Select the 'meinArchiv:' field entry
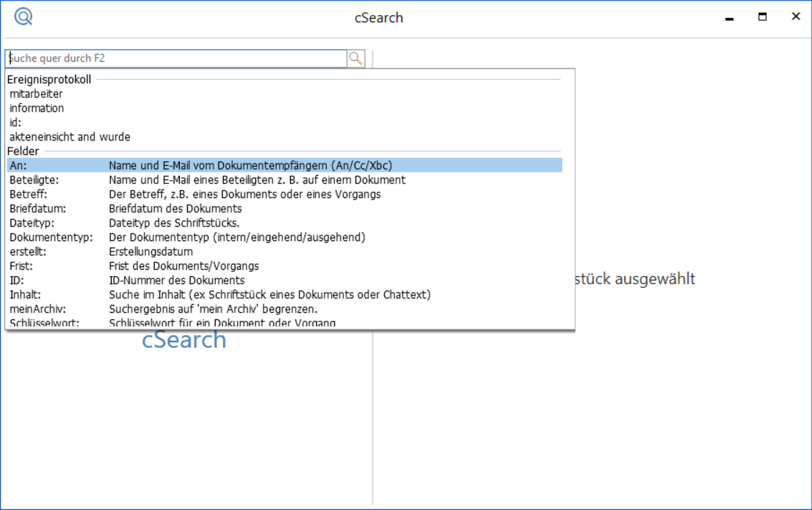This screenshot has width=812, height=510. point(285,309)
